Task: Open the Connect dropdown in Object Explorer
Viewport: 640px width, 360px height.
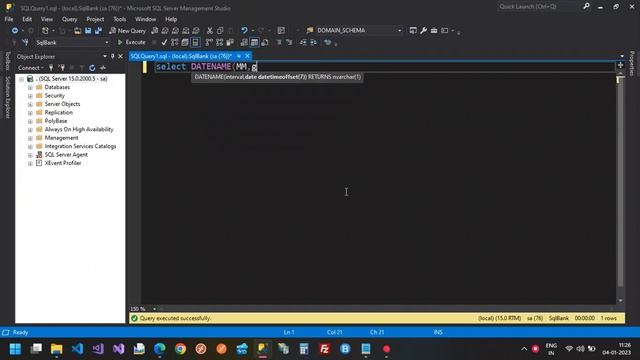Action: (x=31, y=68)
